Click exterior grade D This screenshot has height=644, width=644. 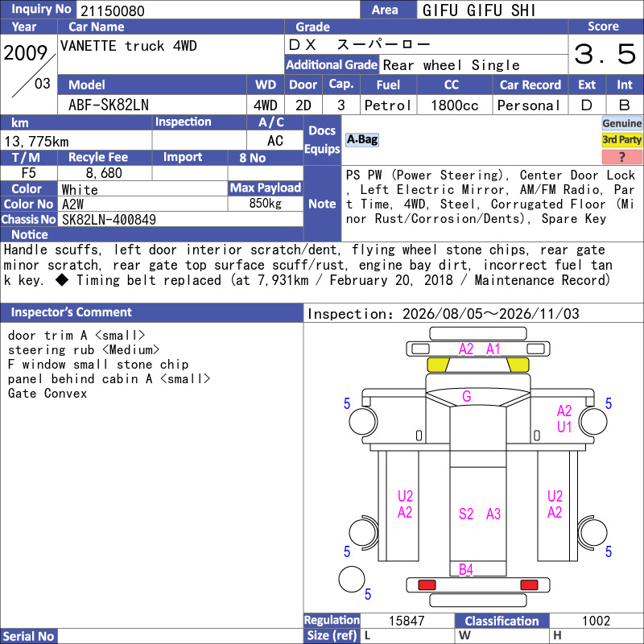pyautogui.click(x=587, y=105)
